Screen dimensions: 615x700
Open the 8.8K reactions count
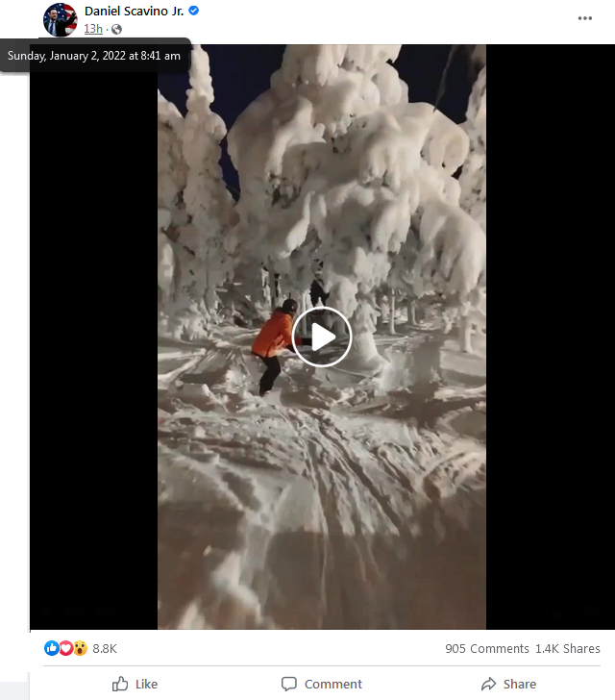coord(105,648)
